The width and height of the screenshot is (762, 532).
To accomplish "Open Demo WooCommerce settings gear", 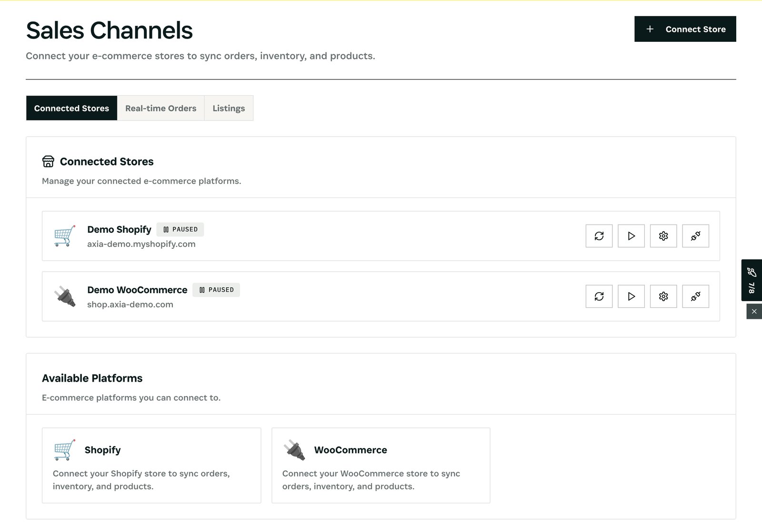I will pos(663,296).
